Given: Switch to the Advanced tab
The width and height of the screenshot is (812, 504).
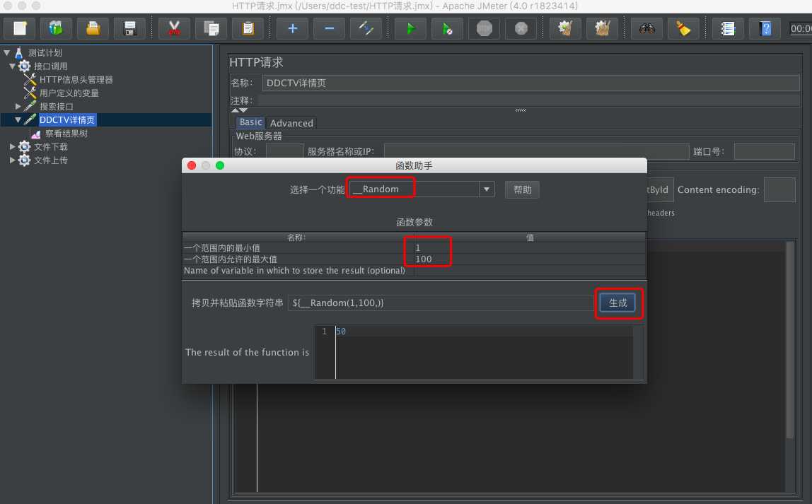Looking at the screenshot, I should [x=291, y=123].
